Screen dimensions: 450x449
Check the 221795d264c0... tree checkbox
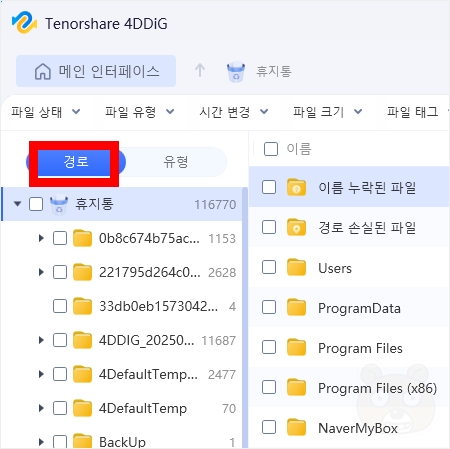point(60,272)
